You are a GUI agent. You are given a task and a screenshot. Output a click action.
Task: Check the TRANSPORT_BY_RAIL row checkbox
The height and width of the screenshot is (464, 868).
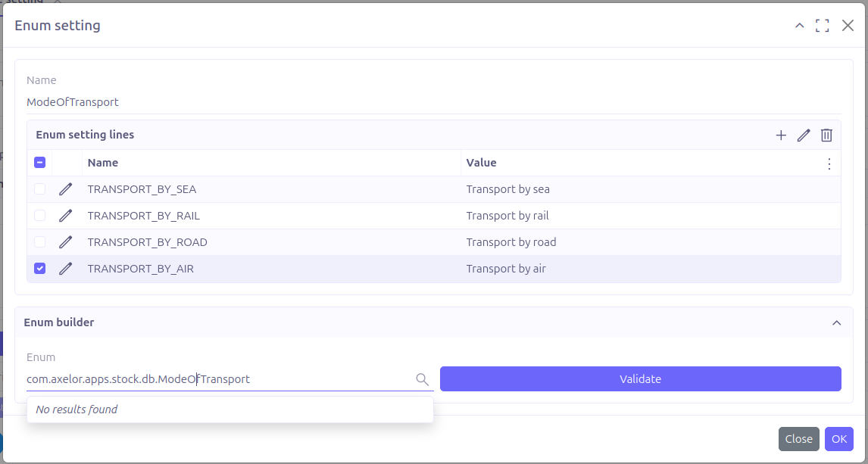(x=40, y=216)
